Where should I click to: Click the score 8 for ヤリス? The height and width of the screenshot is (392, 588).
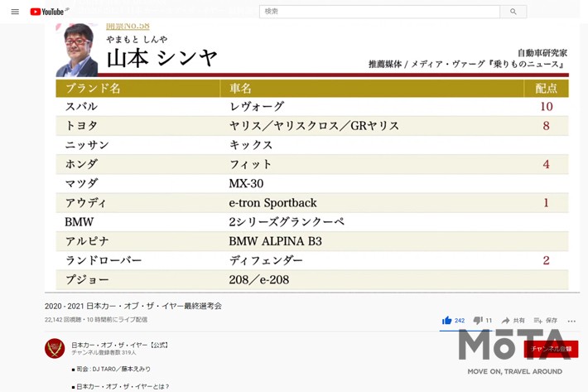pyautogui.click(x=546, y=126)
